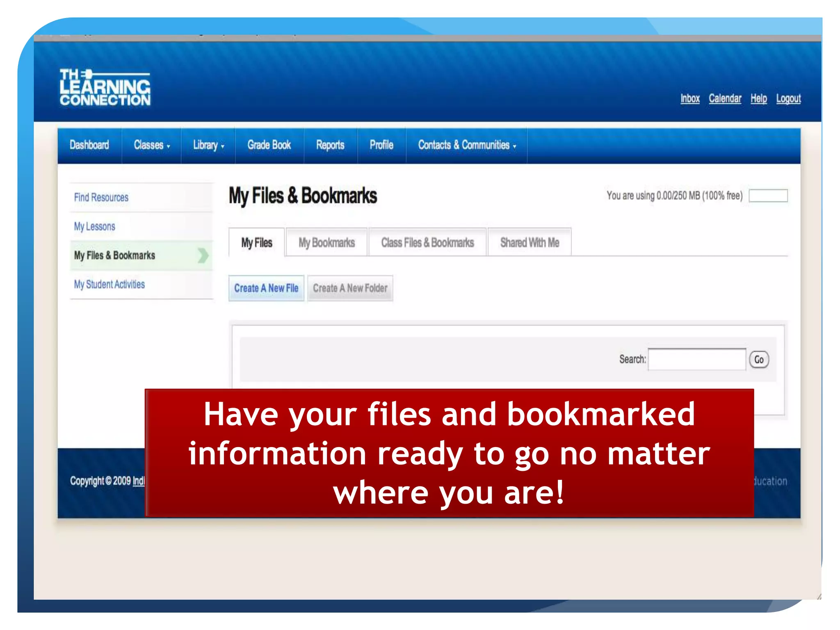The width and height of the screenshot is (840, 630).
Task: Click the storage usage progress bar
Action: pyautogui.click(x=768, y=196)
